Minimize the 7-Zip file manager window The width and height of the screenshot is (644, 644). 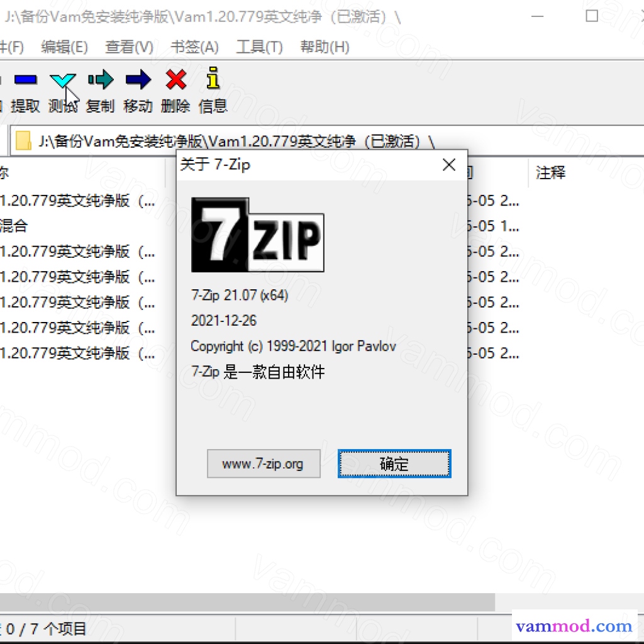(537, 16)
